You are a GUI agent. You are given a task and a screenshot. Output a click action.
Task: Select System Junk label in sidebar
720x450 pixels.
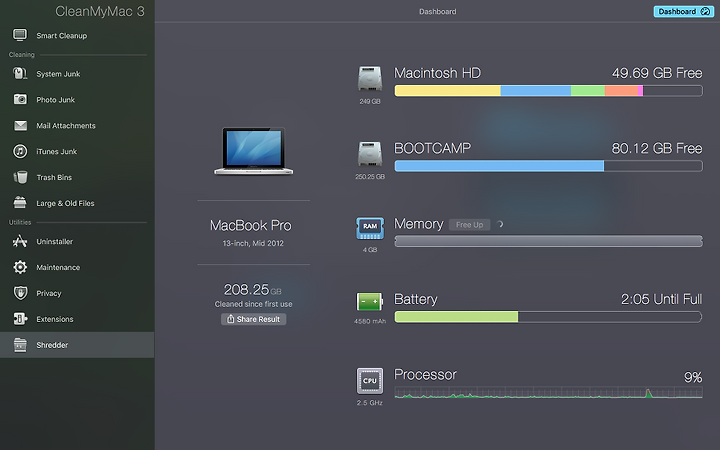(58, 74)
